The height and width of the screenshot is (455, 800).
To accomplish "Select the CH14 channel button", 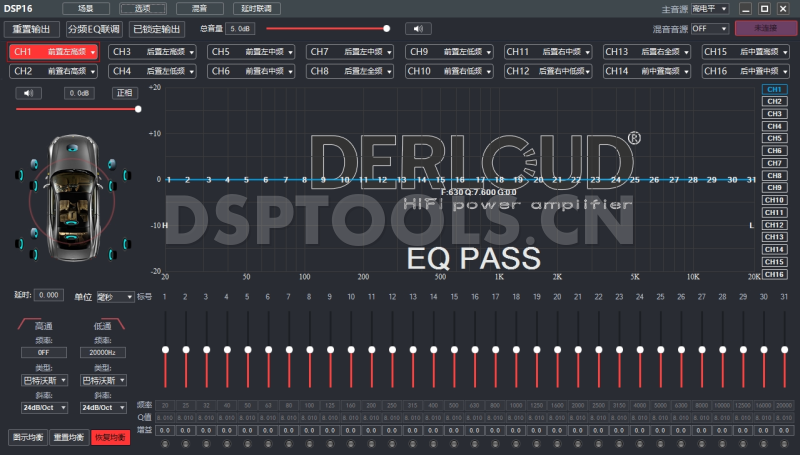I will pyautogui.click(x=616, y=71).
